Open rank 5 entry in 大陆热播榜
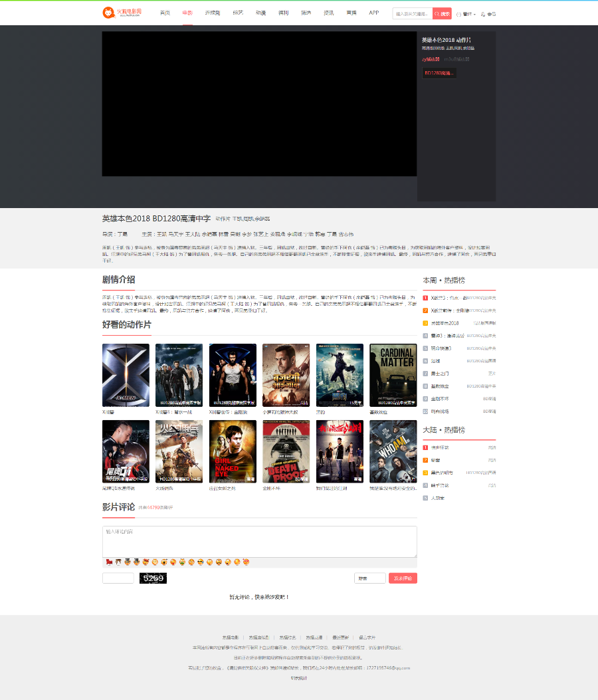Image resolution: width=598 pixels, height=700 pixels. coord(459,498)
